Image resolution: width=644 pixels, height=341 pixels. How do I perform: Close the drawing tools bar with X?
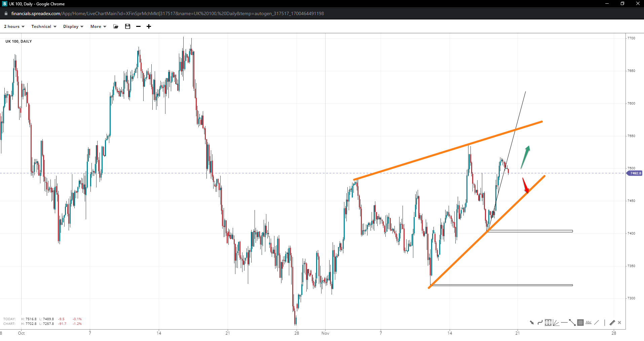tap(619, 323)
